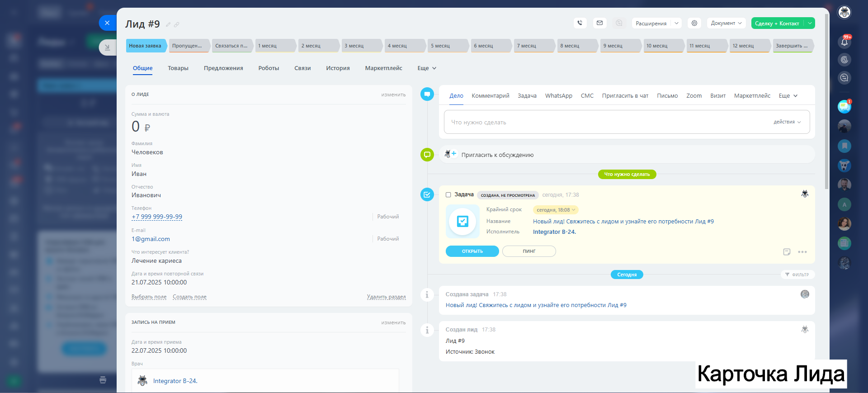Open the Еще menu in card tabs
This screenshot has height=393, width=868.
(x=426, y=68)
